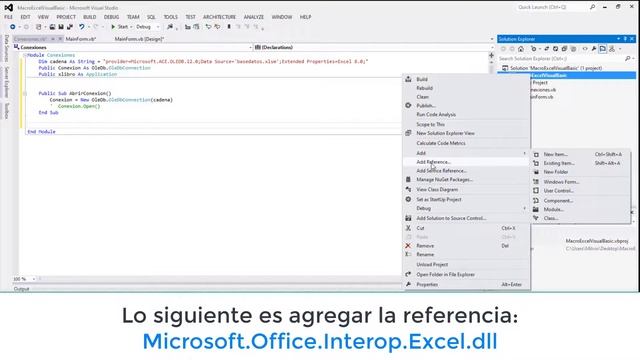Click the Home icon in Solution Explorer
640x360 pixels.
tap(521, 49)
